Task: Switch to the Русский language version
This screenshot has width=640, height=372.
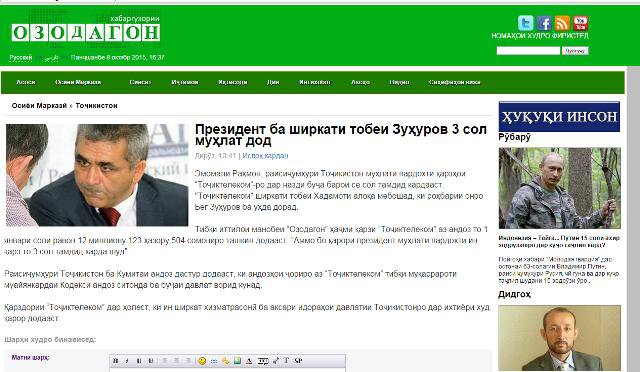Action: pyautogui.click(x=21, y=58)
